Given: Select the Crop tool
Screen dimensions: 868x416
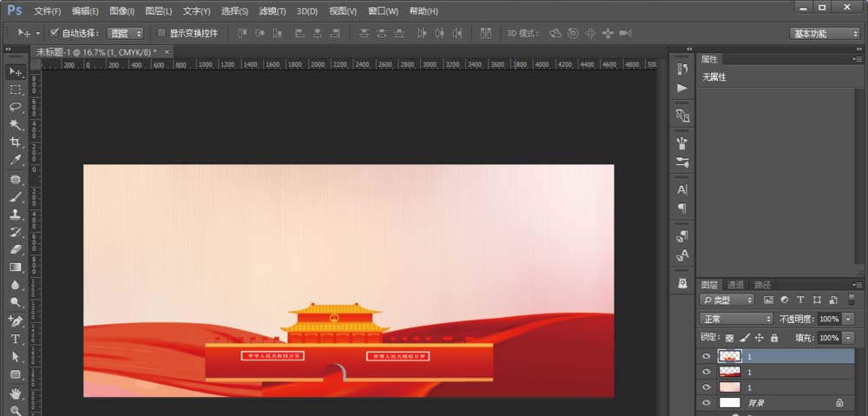Looking at the screenshot, I should pos(16,142).
